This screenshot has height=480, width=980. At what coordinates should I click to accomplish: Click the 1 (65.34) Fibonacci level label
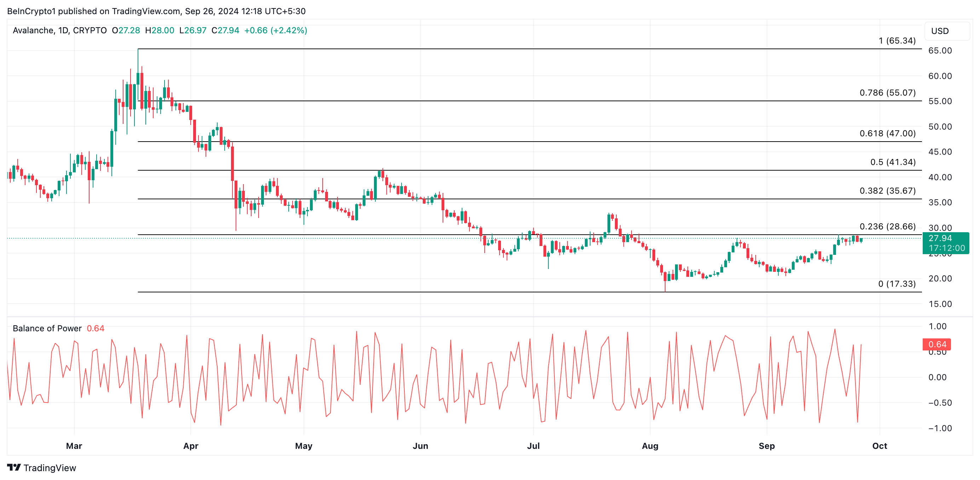pyautogui.click(x=897, y=41)
